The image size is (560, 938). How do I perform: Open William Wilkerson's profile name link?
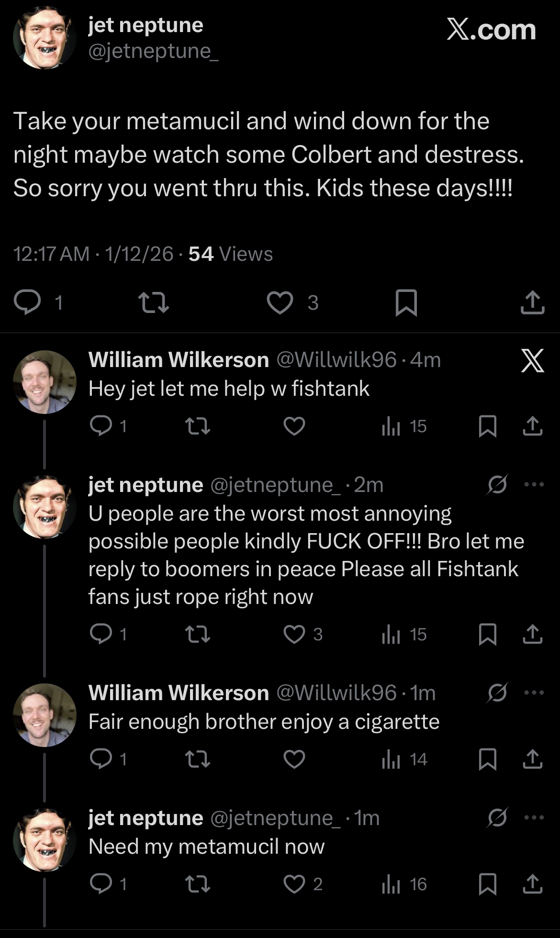(179, 360)
